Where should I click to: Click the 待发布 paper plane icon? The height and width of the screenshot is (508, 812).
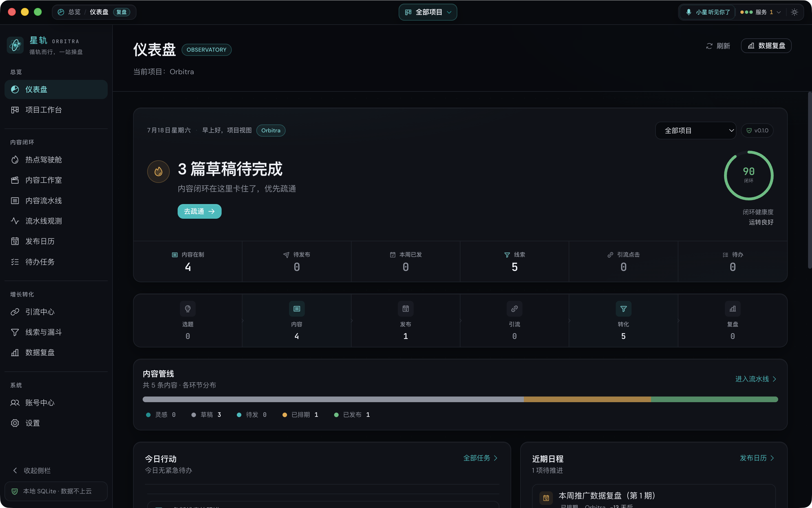click(286, 255)
